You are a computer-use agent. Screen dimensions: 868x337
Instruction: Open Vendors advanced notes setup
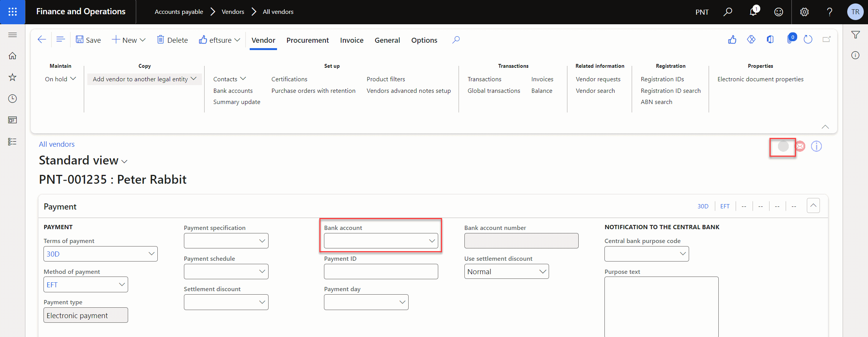pos(409,91)
